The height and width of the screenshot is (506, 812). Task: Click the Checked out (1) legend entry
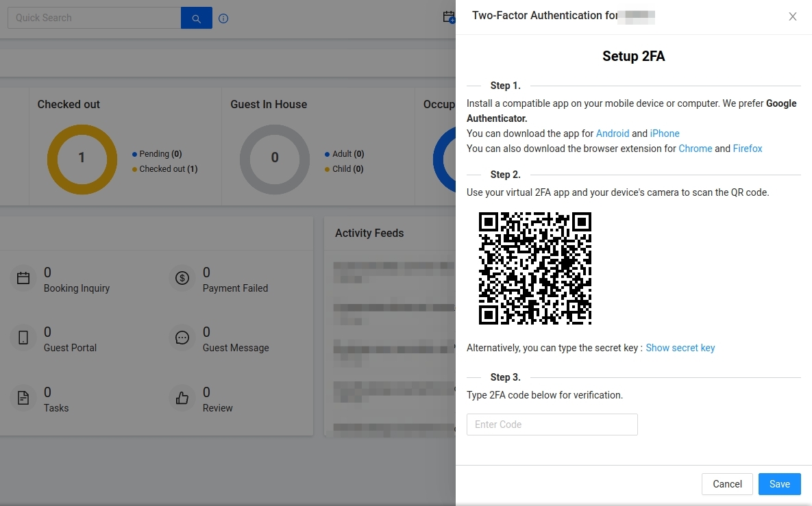pyautogui.click(x=164, y=168)
